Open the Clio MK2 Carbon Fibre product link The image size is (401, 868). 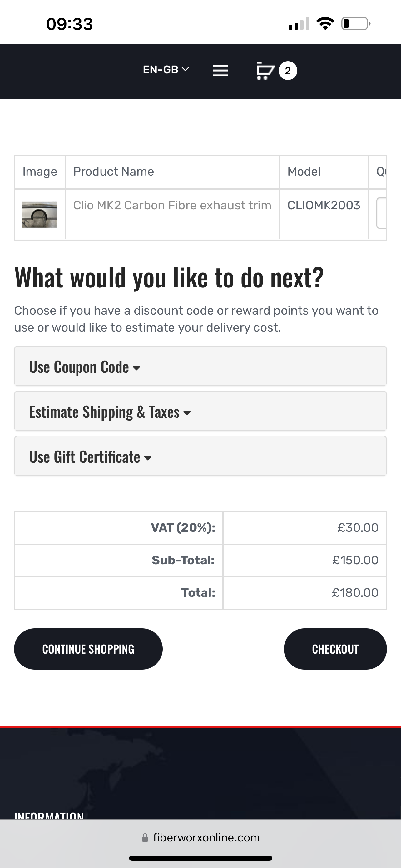[172, 205]
